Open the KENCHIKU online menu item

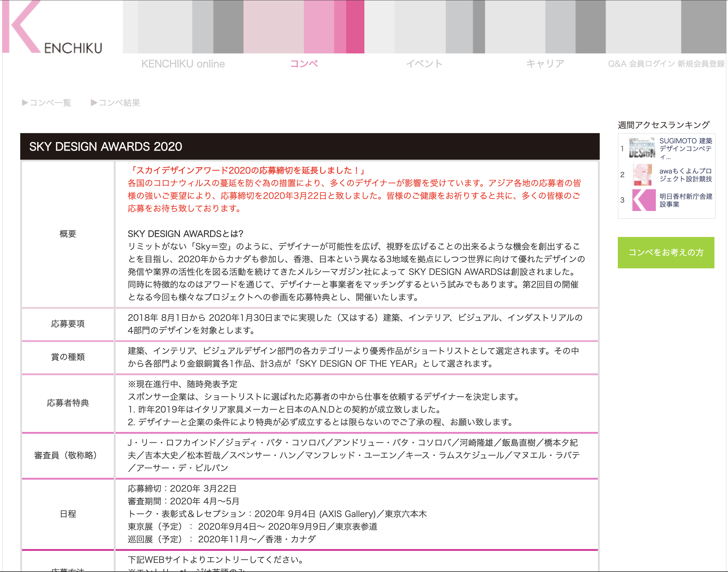click(183, 64)
